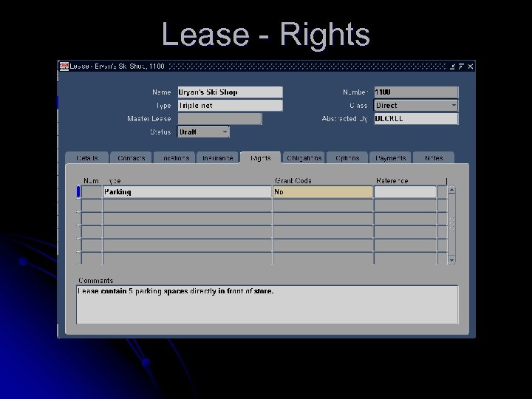The height and width of the screenshot is (399, 532).
Task: Click the Type field showing Triple net
Action: tap(230, 106)
